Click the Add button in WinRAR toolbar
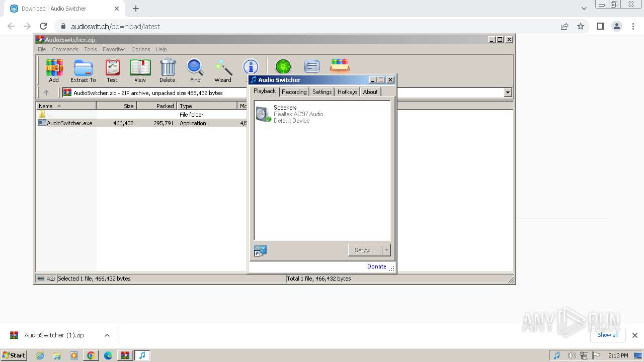The width and height of the screenshot is (644, 362). [54, 70]
